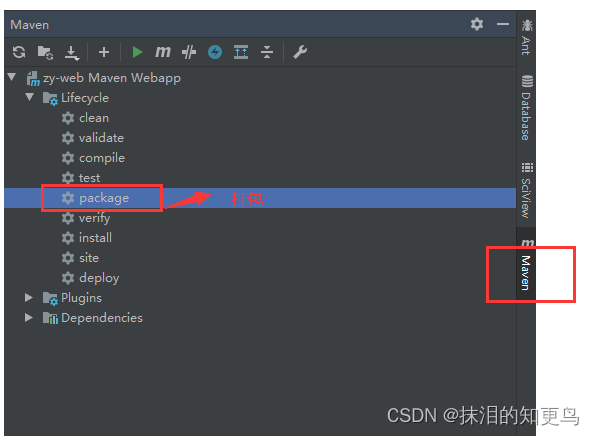This screenshot has height=436, width=595.
Task: Open the Database side tab
Action: point(526,108)
